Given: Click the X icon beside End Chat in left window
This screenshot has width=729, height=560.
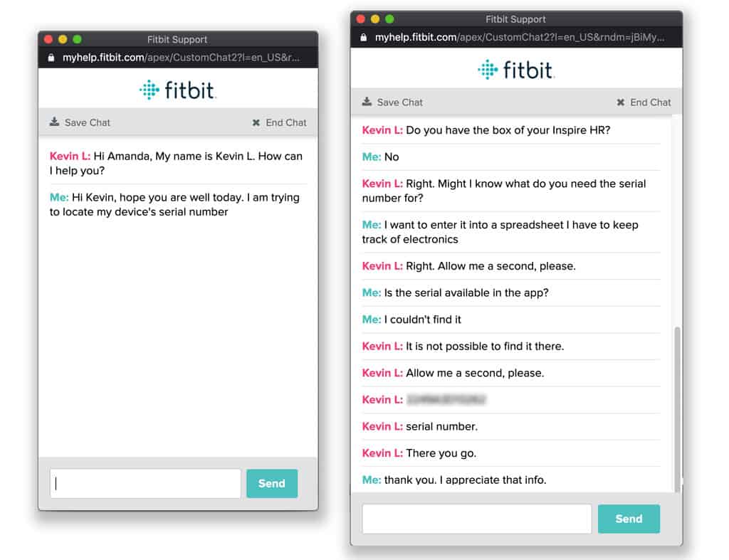Looking at the screenshot, I should [256, 122].
